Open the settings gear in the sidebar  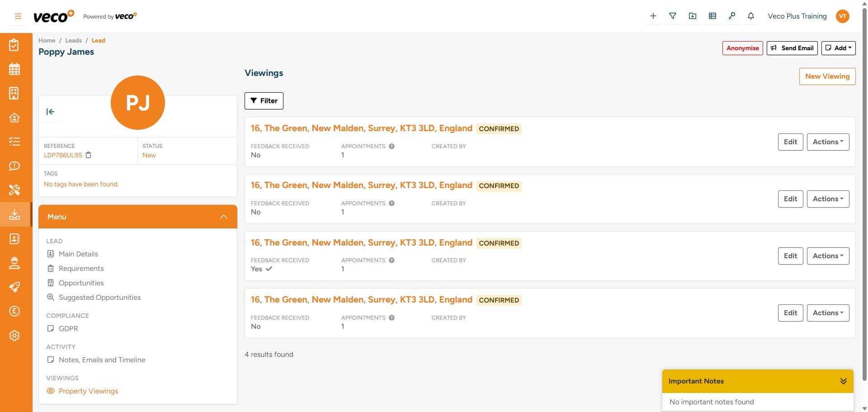14,336
